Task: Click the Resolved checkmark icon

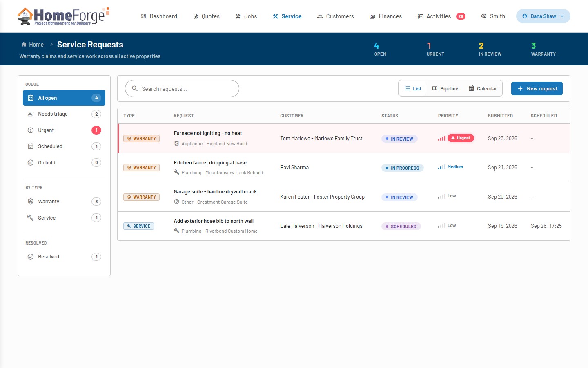Action: pyautogui.click(x=31, y=257)
